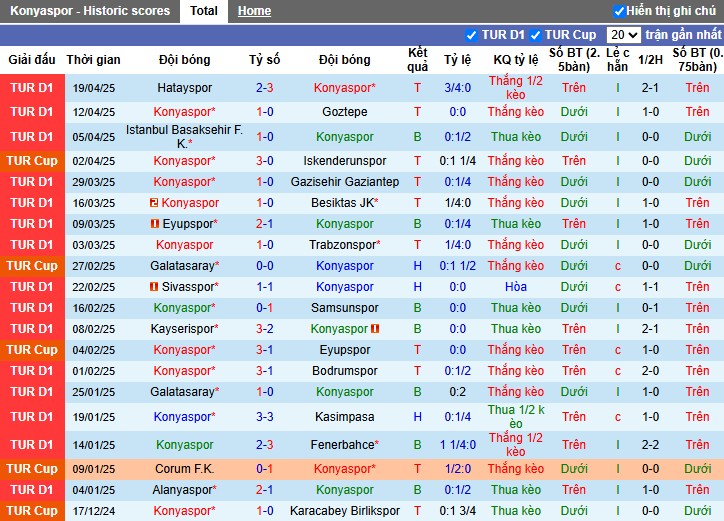
Task: Click the 3-3 score against Kasimpasa
Action: [265, 417]
